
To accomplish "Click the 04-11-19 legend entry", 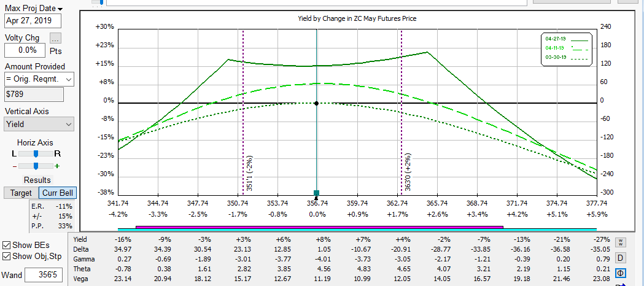I will pos(567,48).
